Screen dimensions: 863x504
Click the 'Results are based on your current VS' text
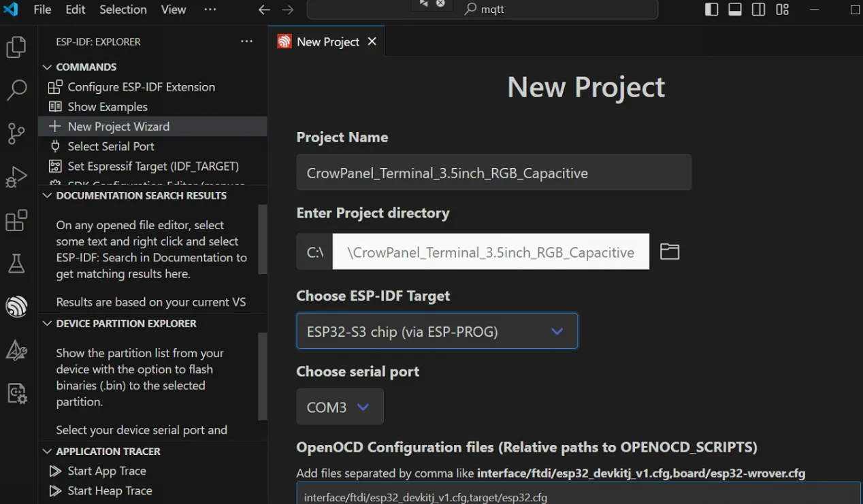(151, 302)
